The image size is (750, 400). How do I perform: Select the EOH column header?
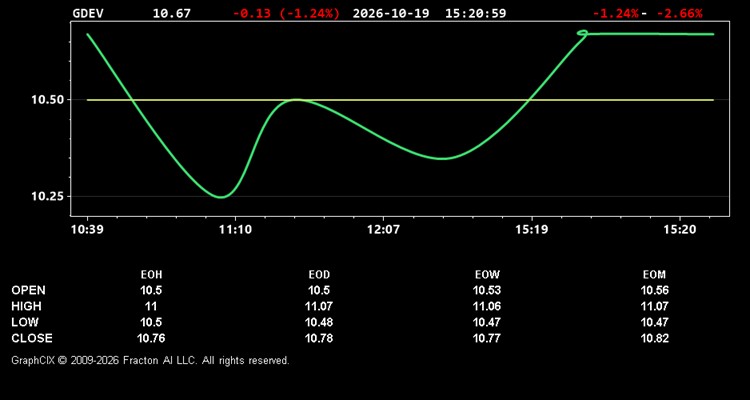pyautogui.click(x=151, y=275)
